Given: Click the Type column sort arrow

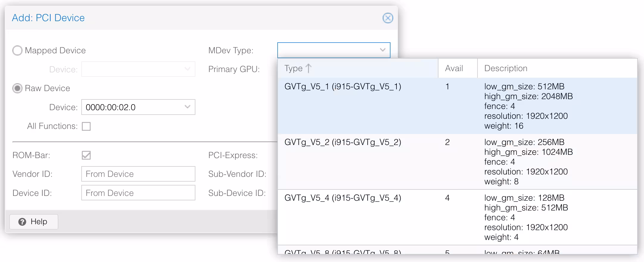Looking at the screenshot, I should [x=309, y=68].
